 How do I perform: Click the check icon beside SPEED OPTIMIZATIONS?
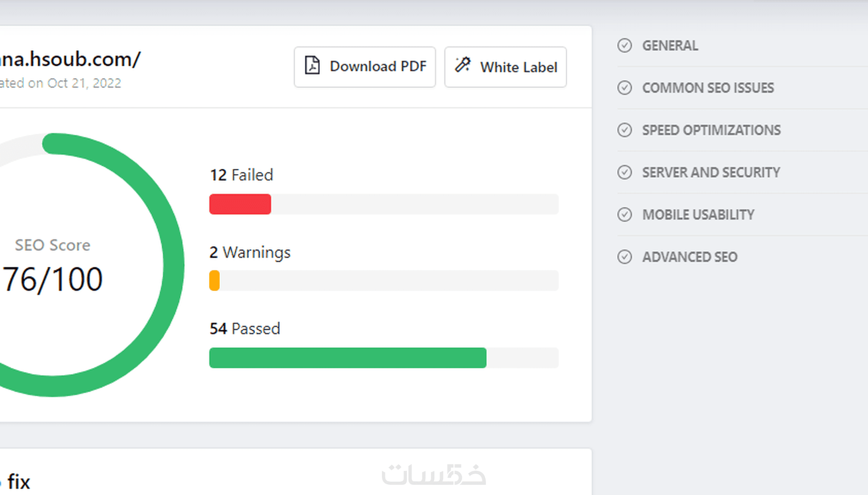pos(624,130)
